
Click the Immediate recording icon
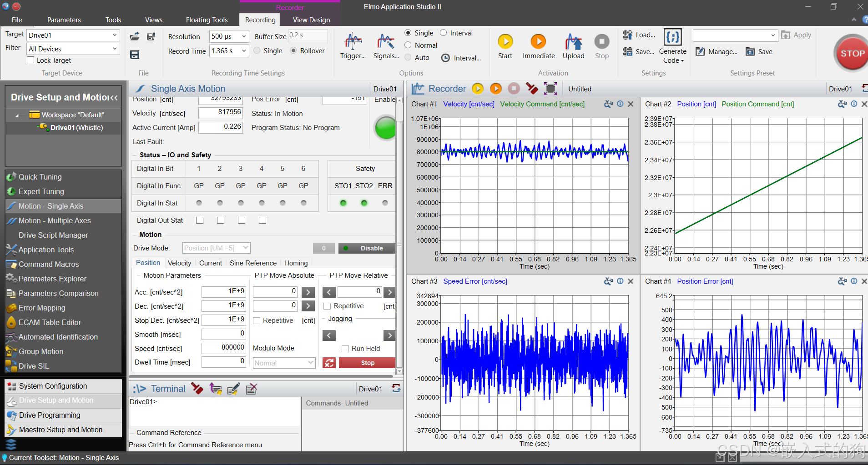538,42
